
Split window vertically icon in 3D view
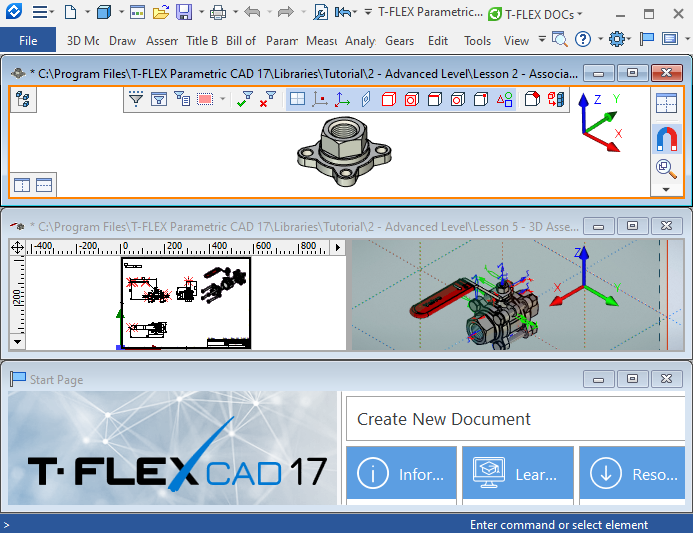point(22,185)
